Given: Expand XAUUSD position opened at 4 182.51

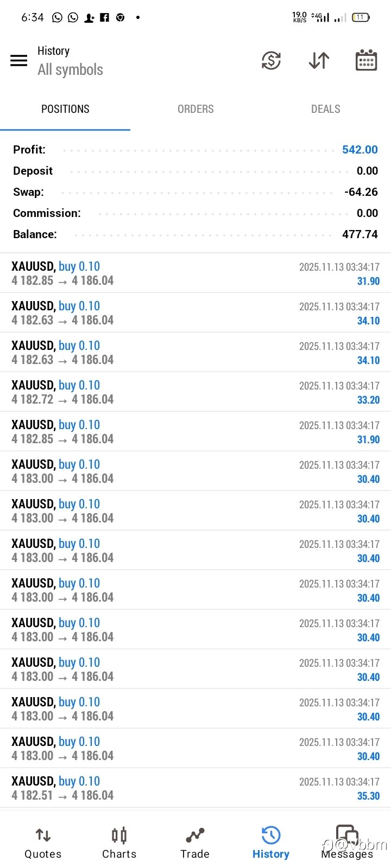Looking at the screenshot, I should [x=195, y=788].
